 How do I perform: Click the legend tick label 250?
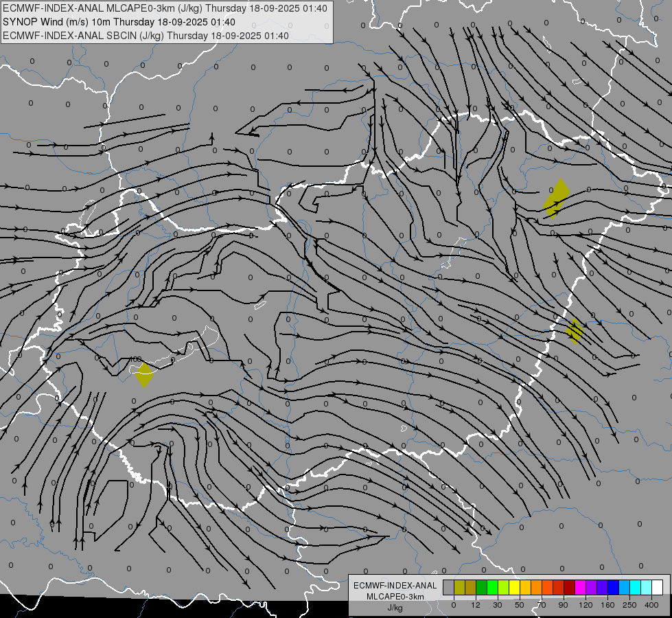629,605
